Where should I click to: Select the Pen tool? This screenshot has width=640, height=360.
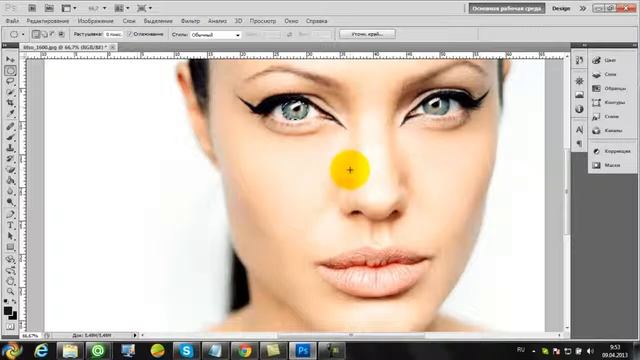(10, 215)
